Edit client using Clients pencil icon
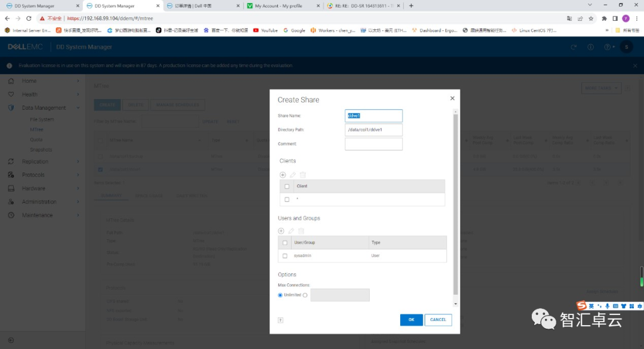The width and height of the screenshot is (644, 349). (293, 175)
